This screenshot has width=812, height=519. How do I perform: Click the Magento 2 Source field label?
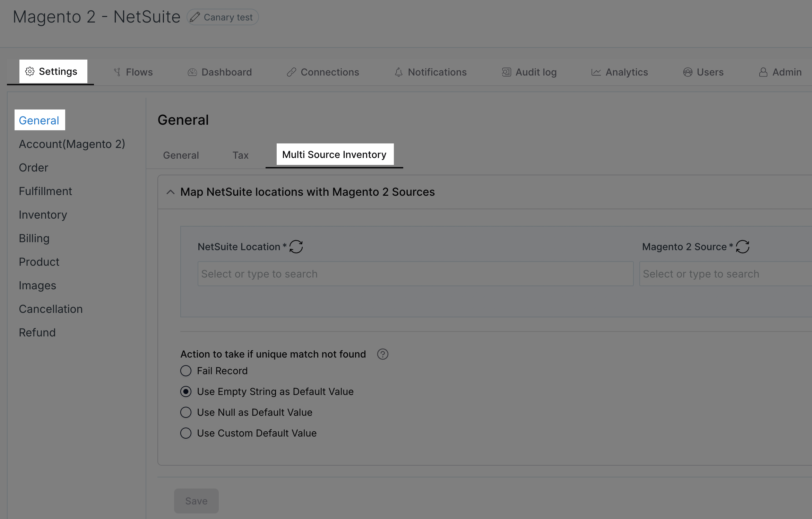[x=684, y=247]
